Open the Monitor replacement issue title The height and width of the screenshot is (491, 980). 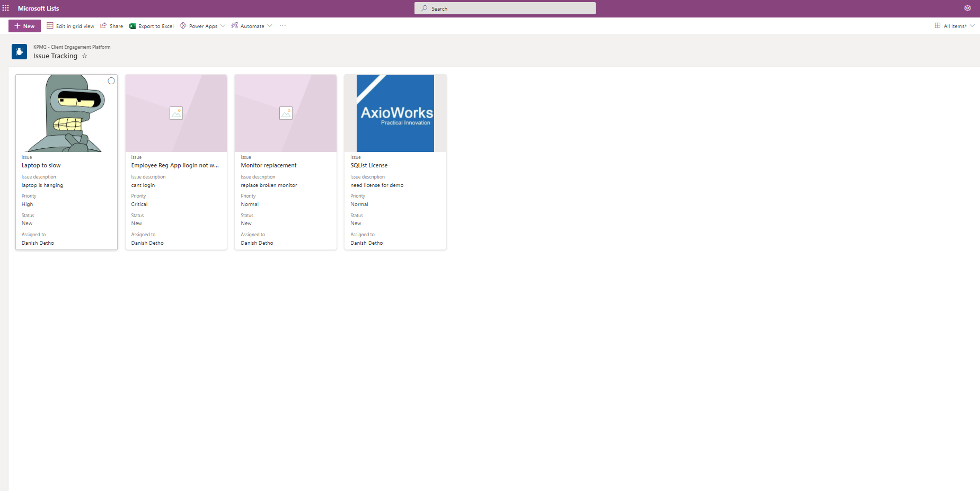pos(269,165)
